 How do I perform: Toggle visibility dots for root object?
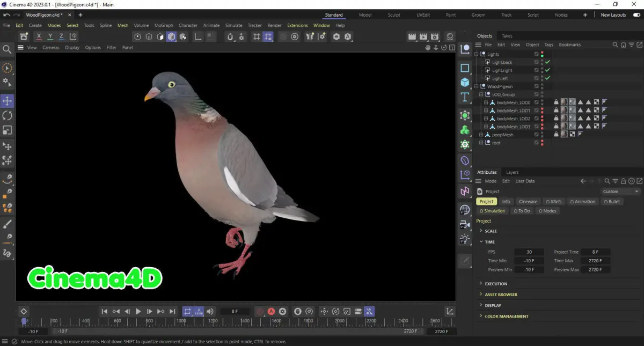pyautogui.click(x=542, y=143)
